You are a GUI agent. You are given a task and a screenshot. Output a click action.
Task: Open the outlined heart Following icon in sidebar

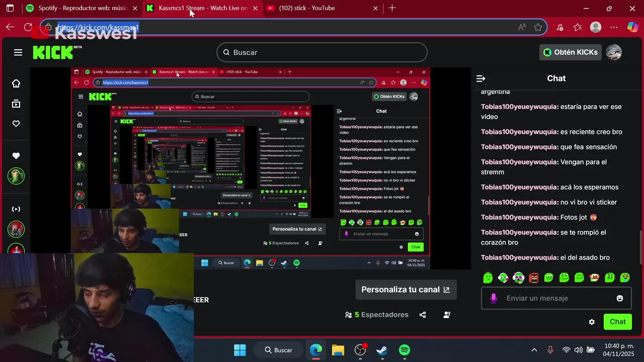pyautogui.click(x=16, y=124)
